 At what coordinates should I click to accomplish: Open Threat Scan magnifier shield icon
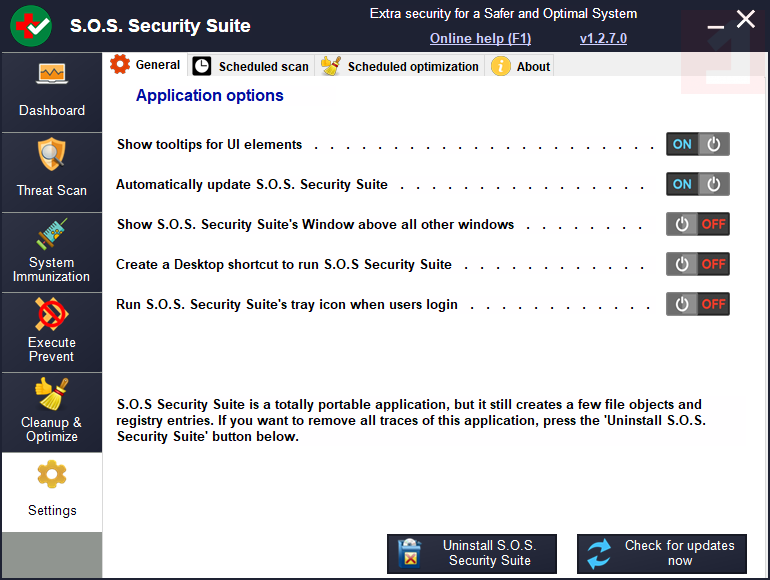click(52, 155)
